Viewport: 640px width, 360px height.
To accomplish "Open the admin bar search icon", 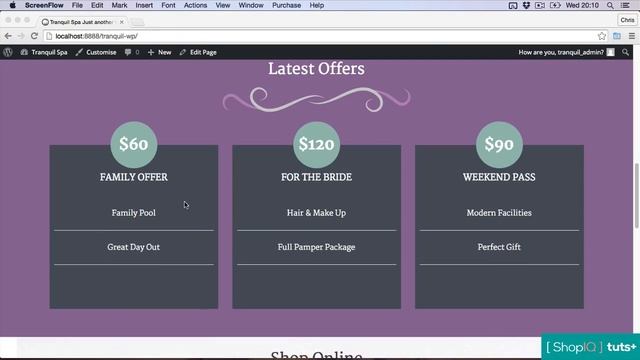I will [625, 52].
